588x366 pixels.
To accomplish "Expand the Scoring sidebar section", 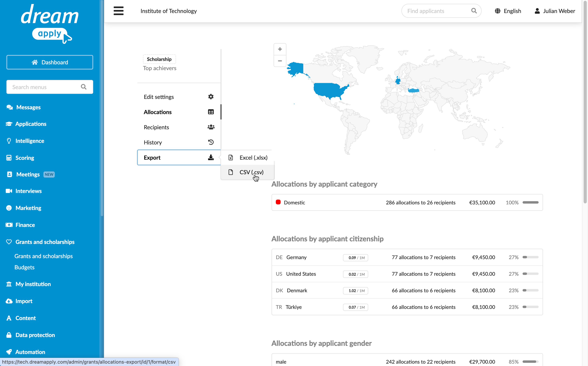I will tap(25, 158).
